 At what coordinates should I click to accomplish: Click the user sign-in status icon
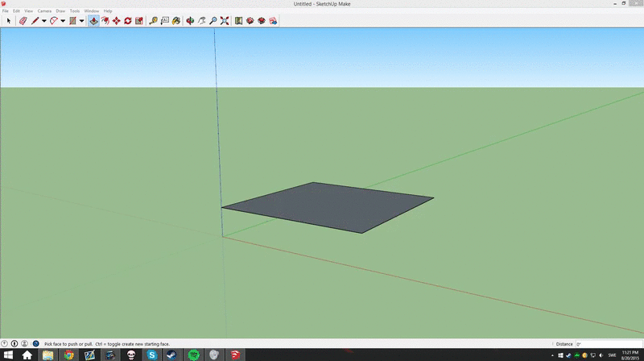click(x=25, y=343)
